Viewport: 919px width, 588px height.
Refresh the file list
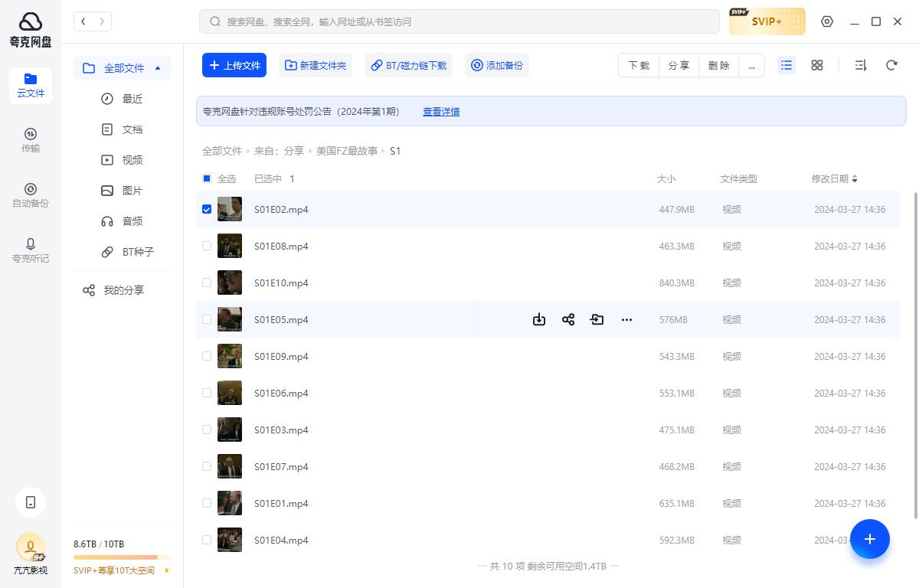tap(891, 65)
